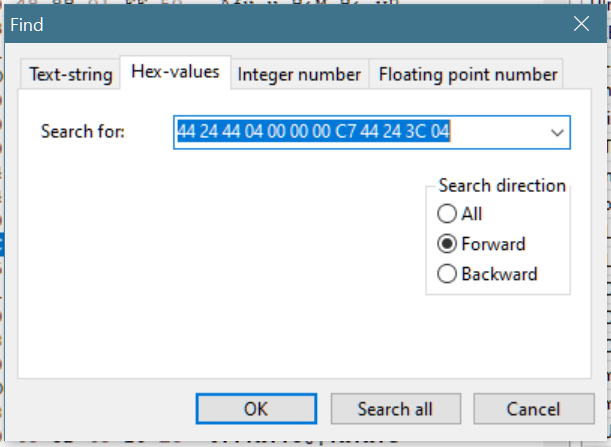Open the Integer number tab
Viewport: 611px width, 447px height.
299,74
